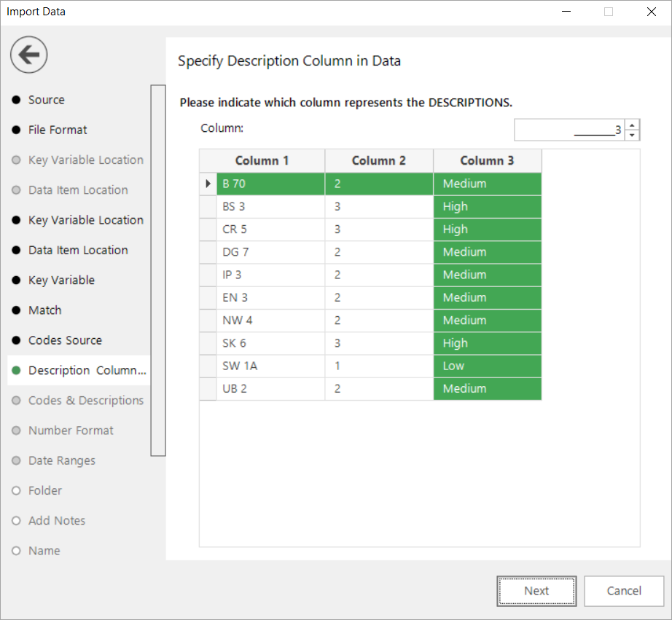Select the greyed Data Item Location step
Screen dimensions: 672x620
click(x=78, y=190)
